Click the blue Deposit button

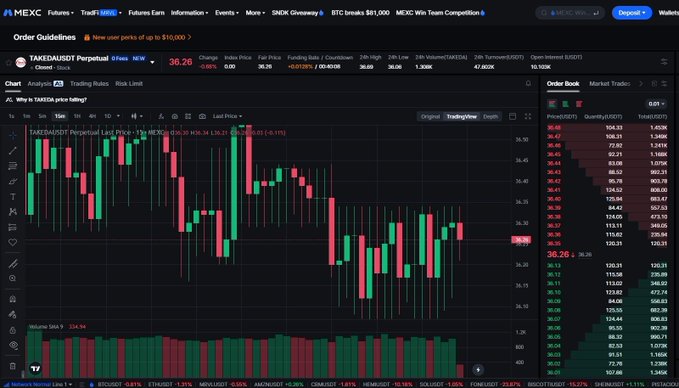(x=632, y=13)
